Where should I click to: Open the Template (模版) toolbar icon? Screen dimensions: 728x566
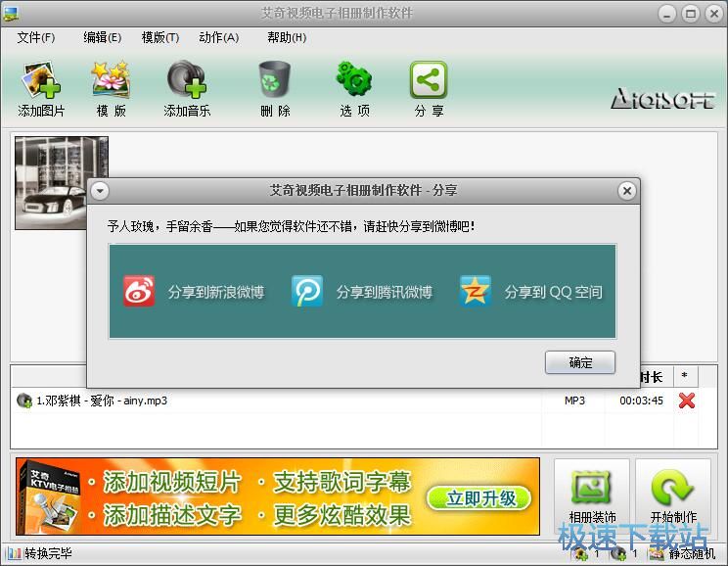tap(111, 89)
